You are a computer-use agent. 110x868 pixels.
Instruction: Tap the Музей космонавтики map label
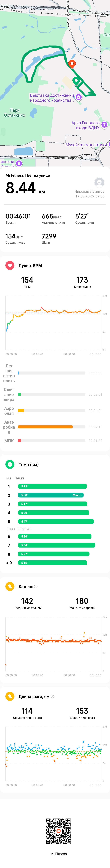(x=86, y=145)
